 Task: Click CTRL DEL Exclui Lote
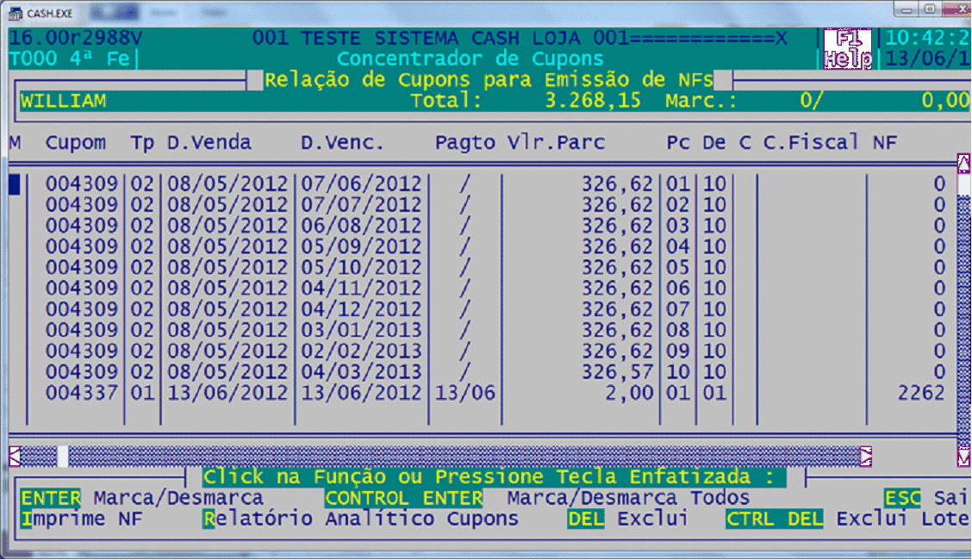point(847,519)
